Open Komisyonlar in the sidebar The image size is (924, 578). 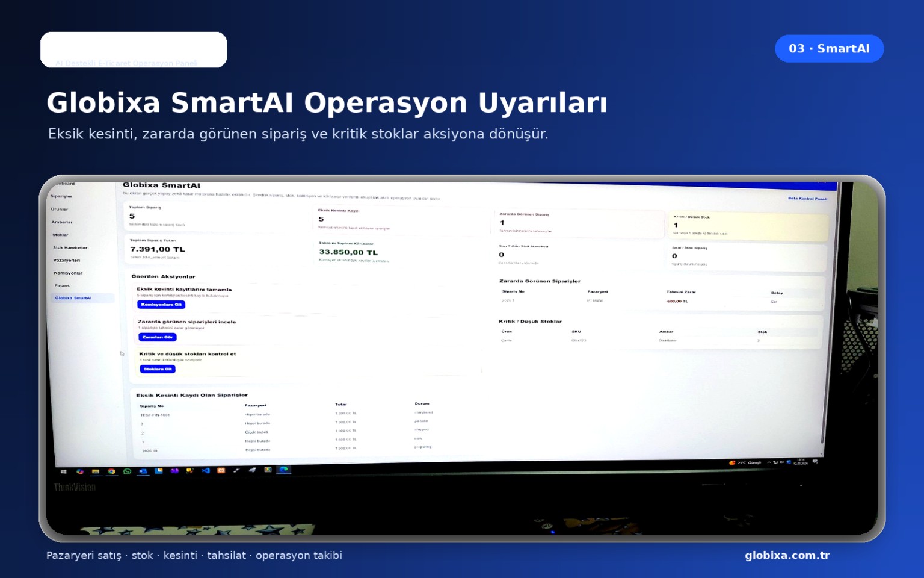[68, 273]
